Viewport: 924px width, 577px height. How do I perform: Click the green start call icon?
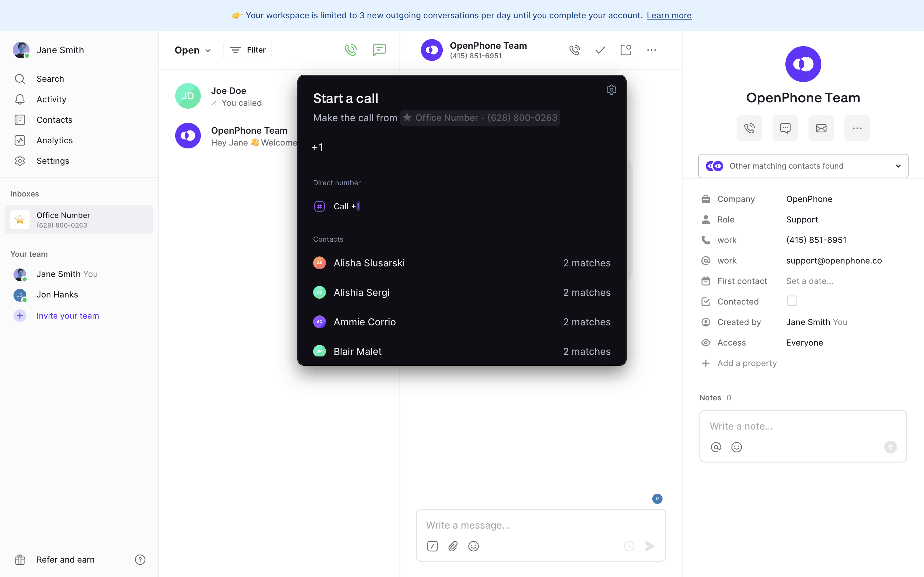click(350, 50)
